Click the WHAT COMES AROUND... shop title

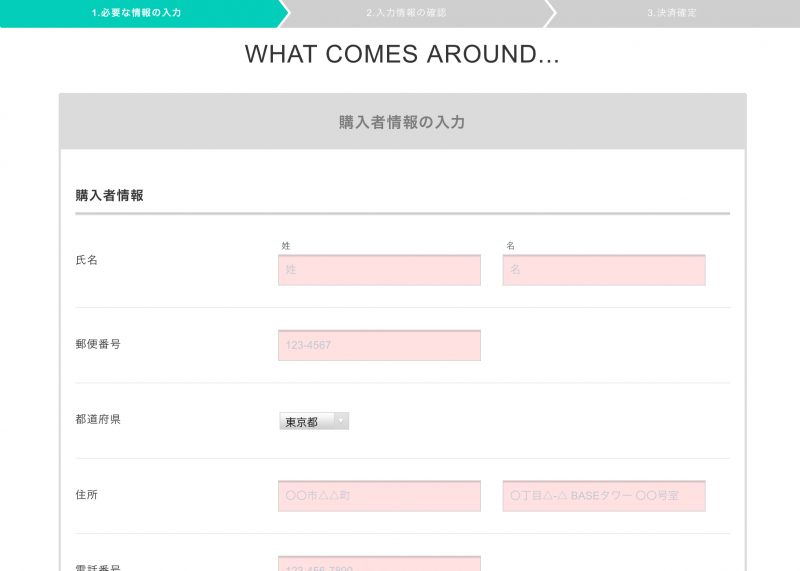pos(401,55)
